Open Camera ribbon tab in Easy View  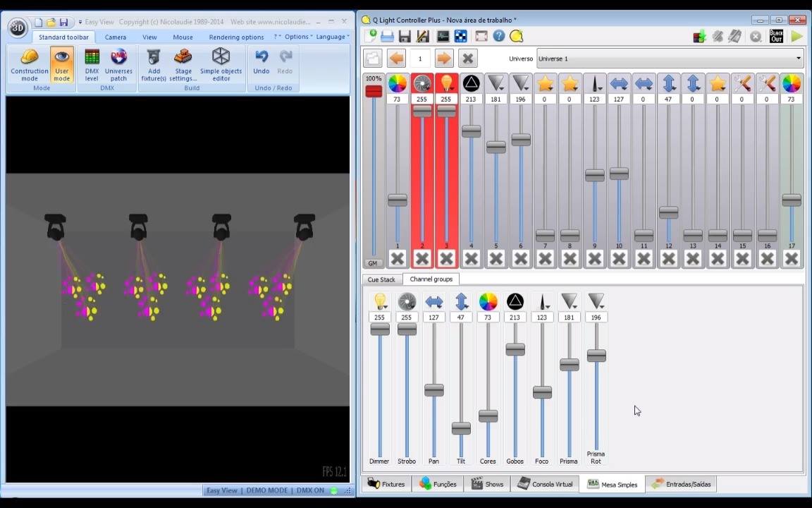[116, 37]
